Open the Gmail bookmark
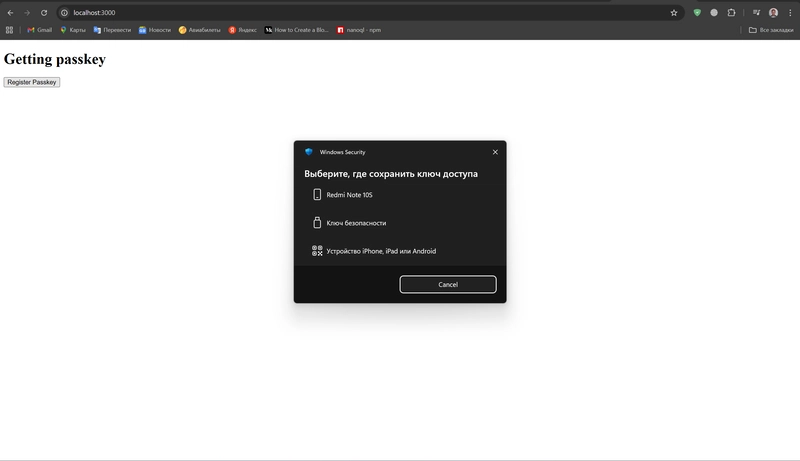Viewport: 800px width, 461px height. click(39, 30)
